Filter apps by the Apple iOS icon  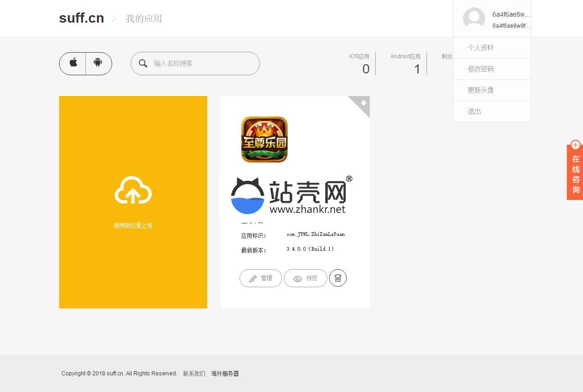click(x=73, y=63)
